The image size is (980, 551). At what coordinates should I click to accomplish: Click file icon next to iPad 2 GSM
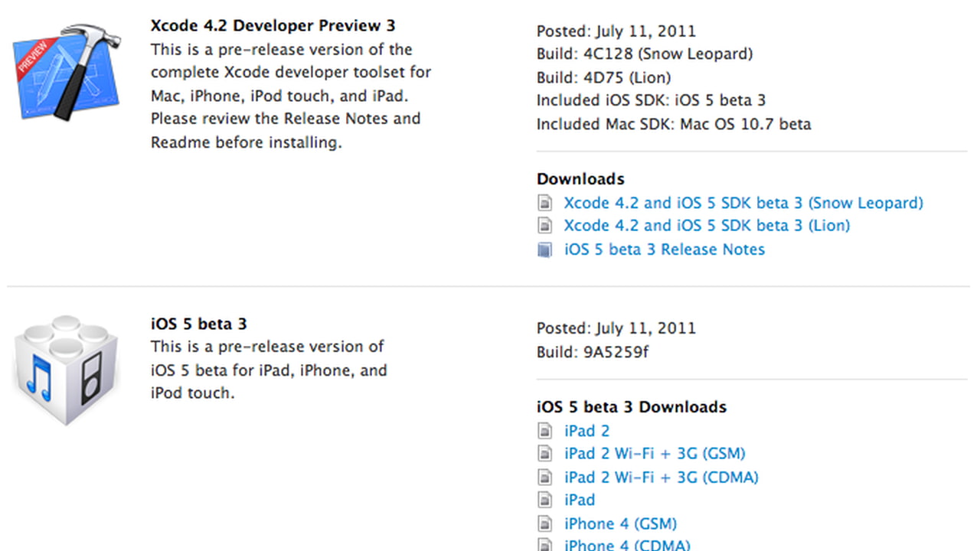tap(544, 454)
